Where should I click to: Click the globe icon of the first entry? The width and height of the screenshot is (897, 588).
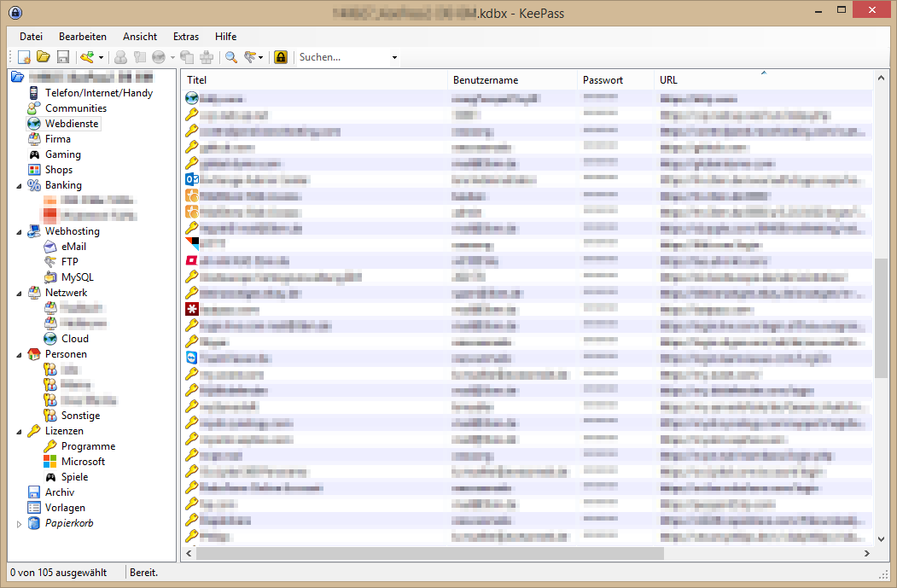tap(192, 98)
